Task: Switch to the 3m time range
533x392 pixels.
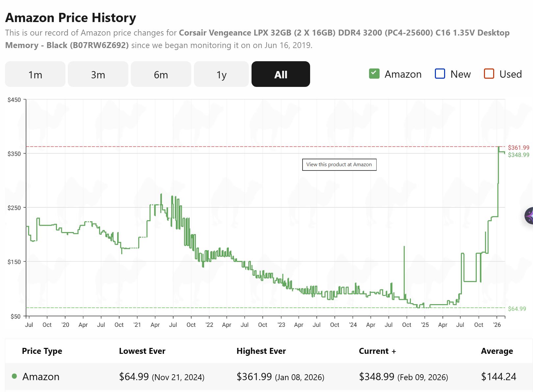Action: point(98,74)
